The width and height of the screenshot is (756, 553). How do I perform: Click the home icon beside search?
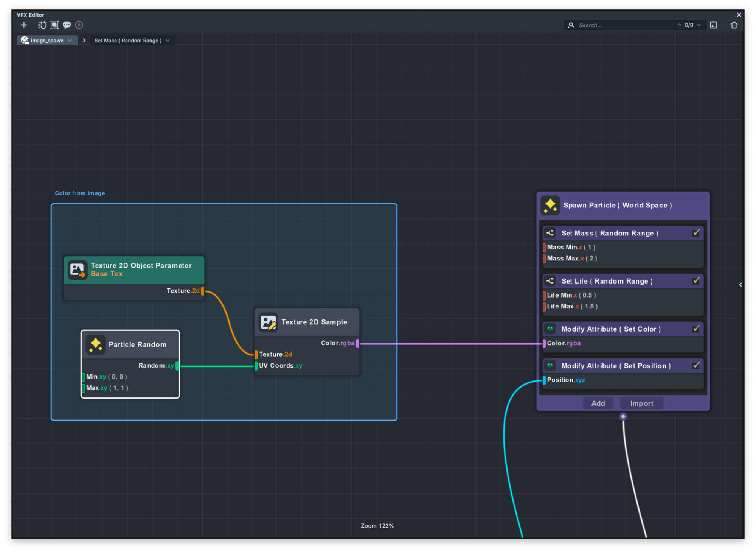tap(734, 25)
